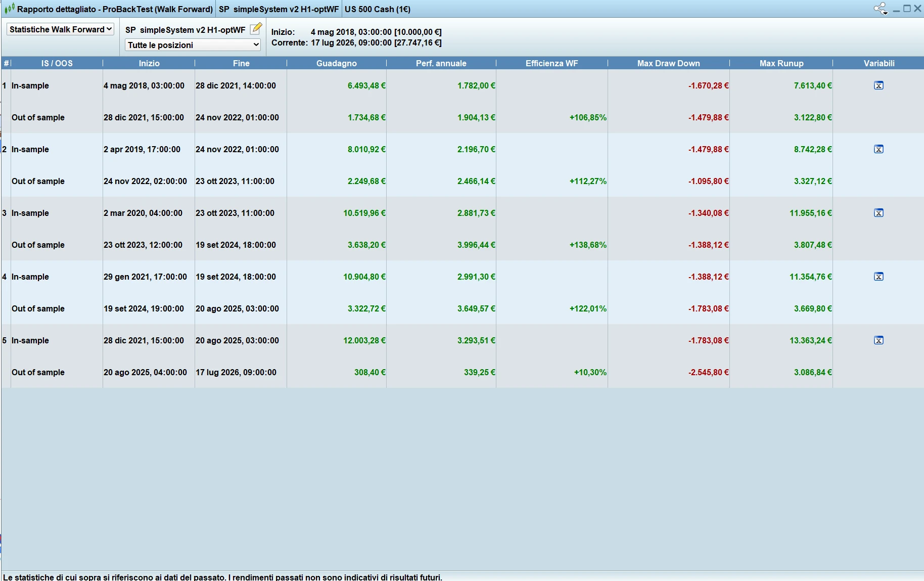The width and height of the screenshot is (924, 581).
Task: Open variables for walk-forward row 1
Action: pyautogui.click(x=879, y=85)
